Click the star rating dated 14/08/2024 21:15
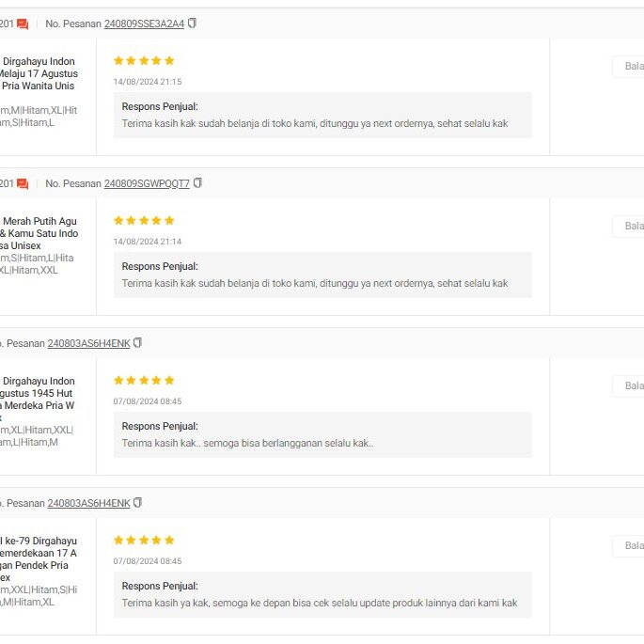The image size is (644, 644). point(144,61)
